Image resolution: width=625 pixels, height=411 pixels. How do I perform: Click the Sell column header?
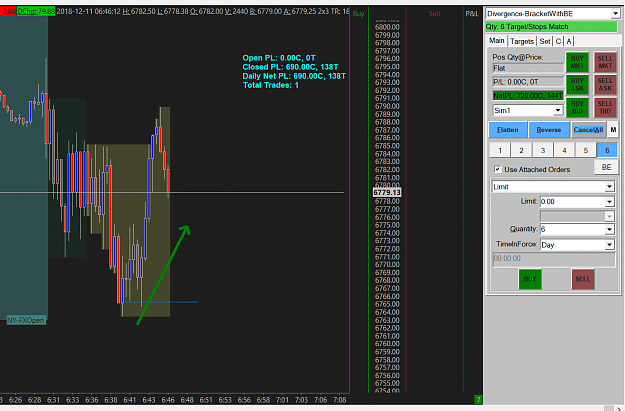pos(434,14)
